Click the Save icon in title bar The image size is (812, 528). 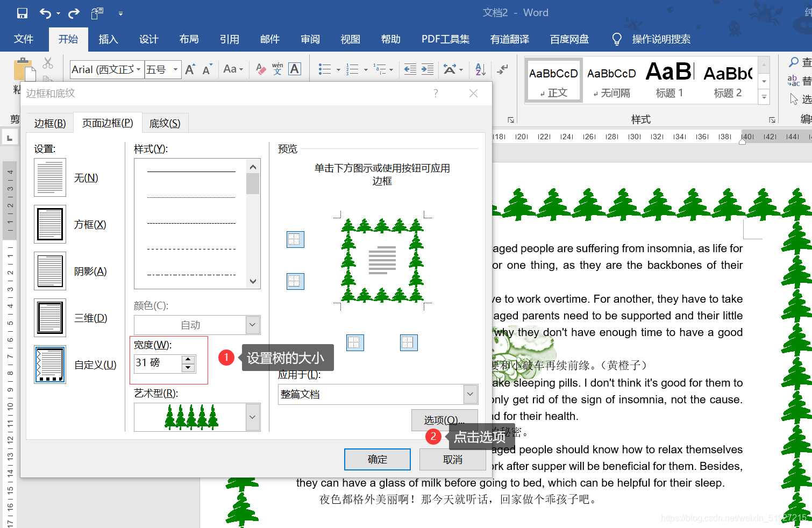(22, 13)
